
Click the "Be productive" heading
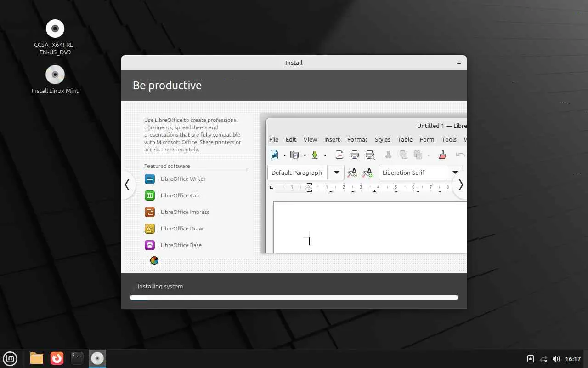[167, 86]
